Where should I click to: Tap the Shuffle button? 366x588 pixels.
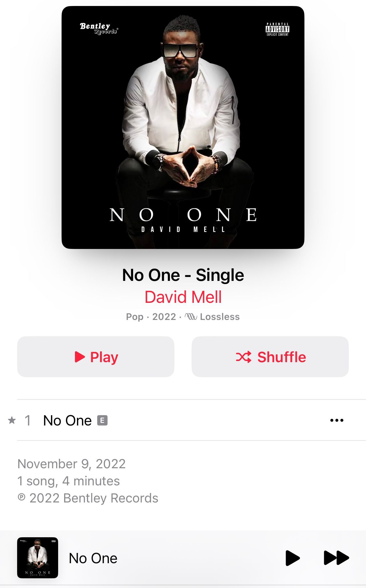(270, 357)
